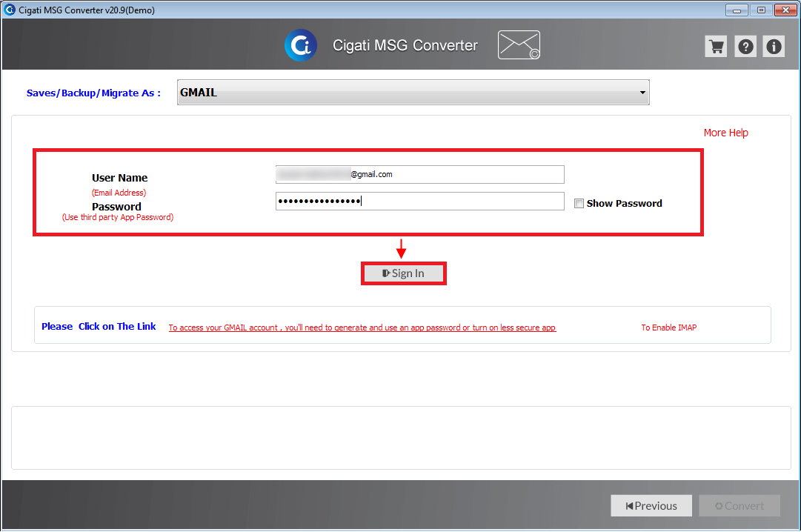Maximize the Cigati MSG Converter window
801x532 pixels.
pyautogui.click(x=761, y=10)
